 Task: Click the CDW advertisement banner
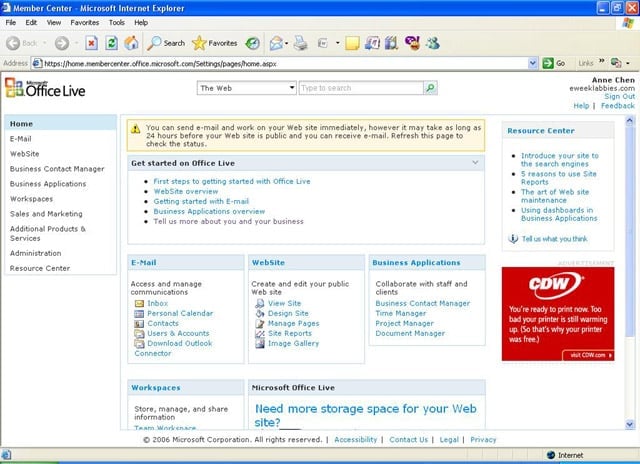(558, 314)
